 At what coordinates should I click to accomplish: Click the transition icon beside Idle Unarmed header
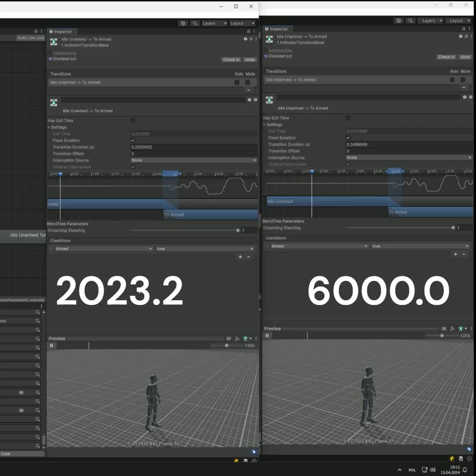(54, 103)
